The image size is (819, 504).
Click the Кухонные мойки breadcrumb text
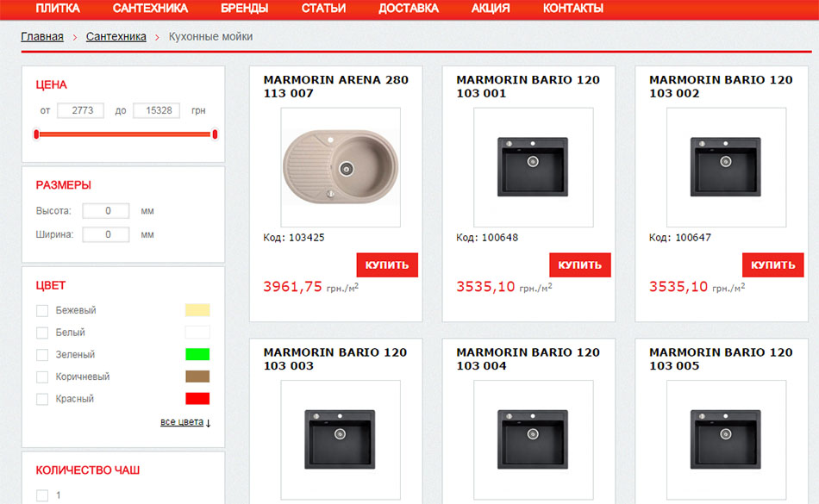pyautogui.click(x=210, y=36)
